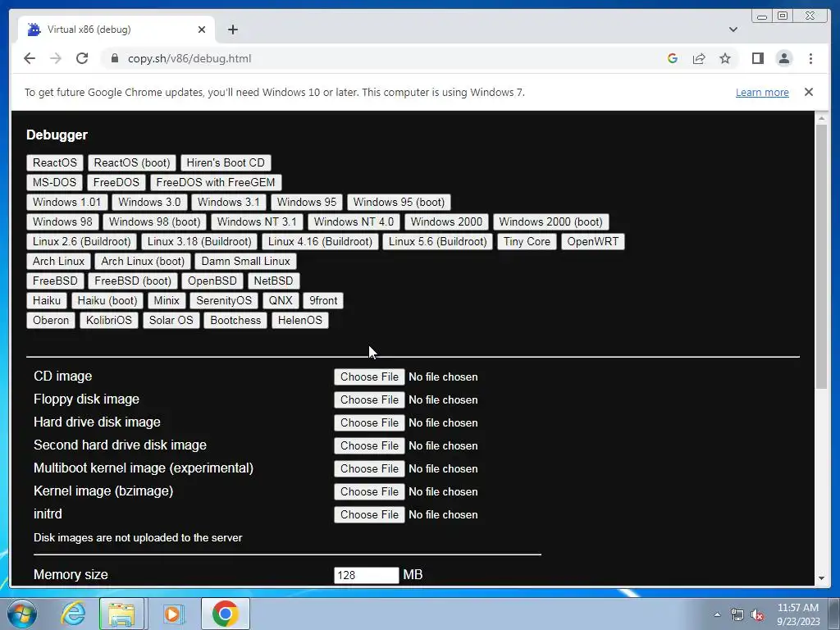The image size is (840, 630).
Task: Start Windows 1.01
Action: pyautogui.click(x=66, y=203)
